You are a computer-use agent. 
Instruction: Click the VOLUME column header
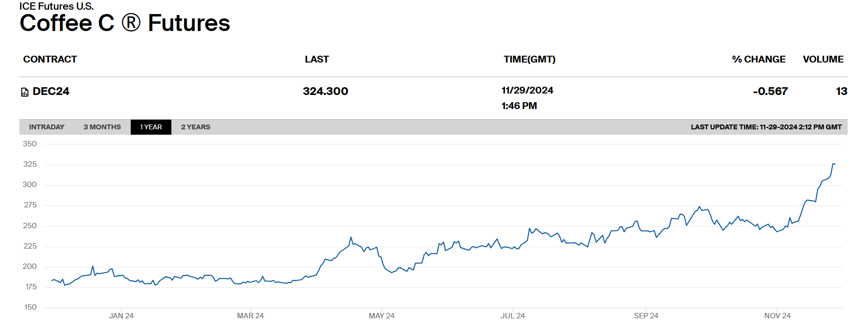pos(823,59)
